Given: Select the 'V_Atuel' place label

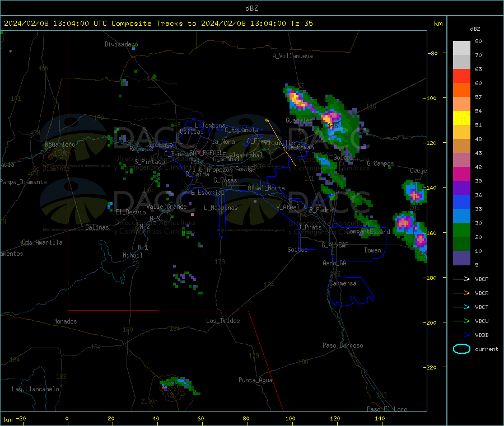Looking at the screenshot, I should 288,207.
